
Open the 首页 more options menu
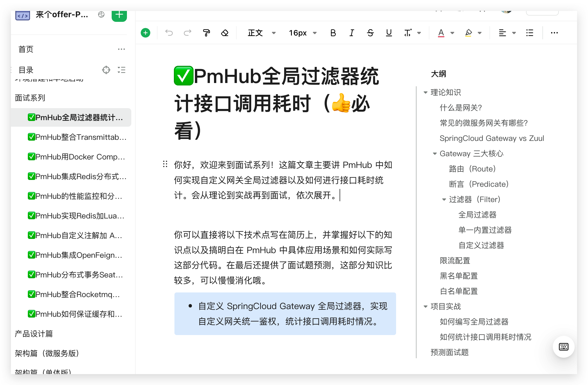(x=121, y=49)
